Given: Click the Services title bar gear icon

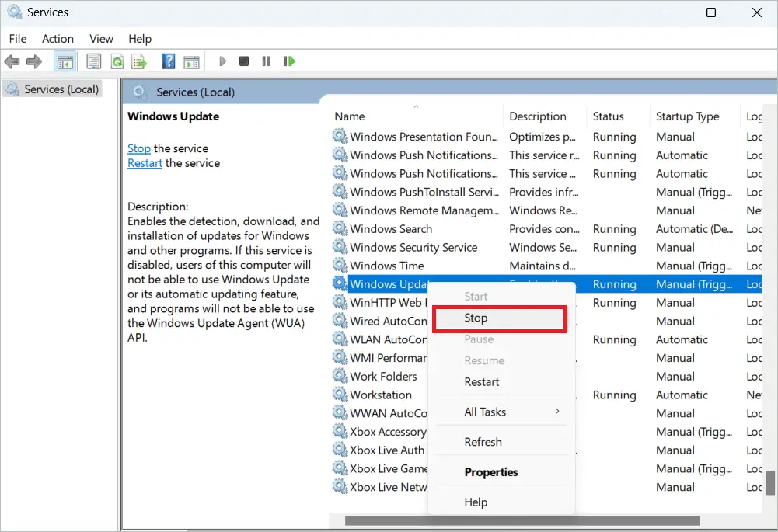Looking at the screenshot, I should (15, 12).
